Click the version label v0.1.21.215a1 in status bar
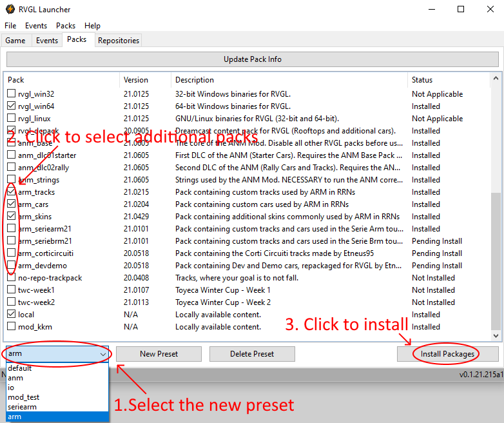Image resolution: width=504 pixels, height=423 pixels. [x=481, y=375]
